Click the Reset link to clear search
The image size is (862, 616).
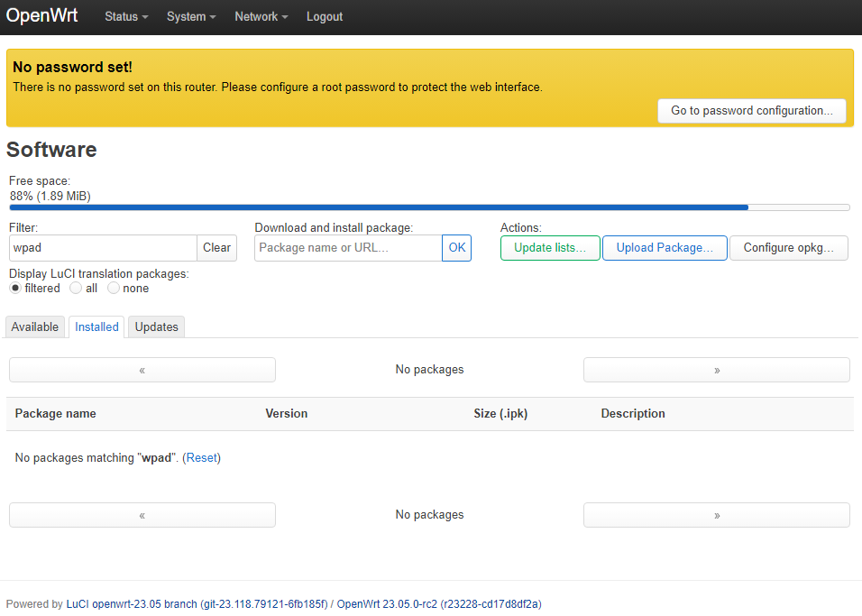tap(200, 457)
